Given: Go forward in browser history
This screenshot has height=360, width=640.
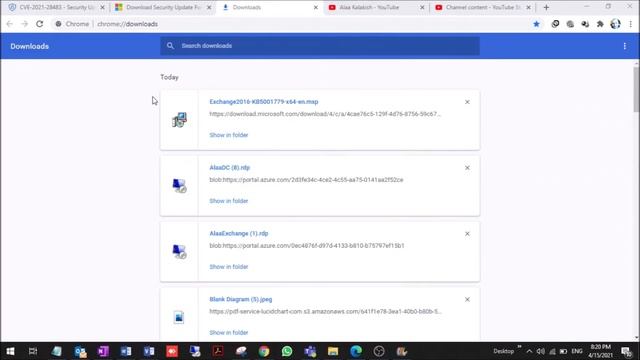Looking at the screenshot, I should click(24, 24).
